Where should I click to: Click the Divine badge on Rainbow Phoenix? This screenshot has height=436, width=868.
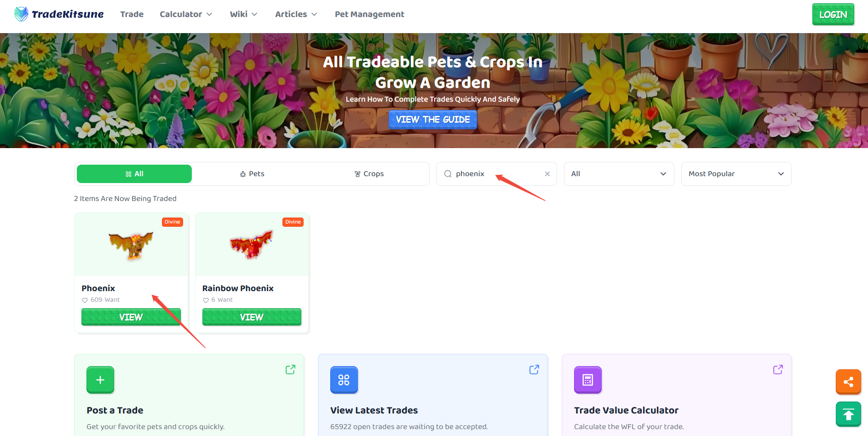(x=293, y=222)
